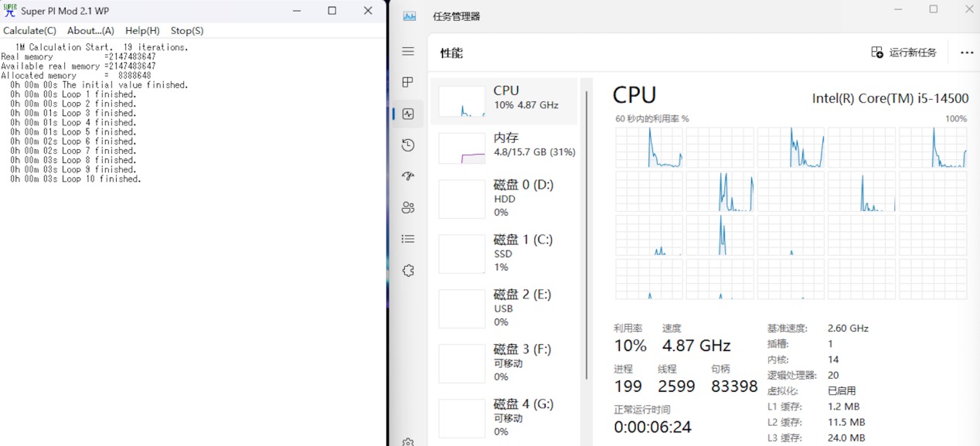Click the 0:00:06:24 uptime value

tap(652, 427)
